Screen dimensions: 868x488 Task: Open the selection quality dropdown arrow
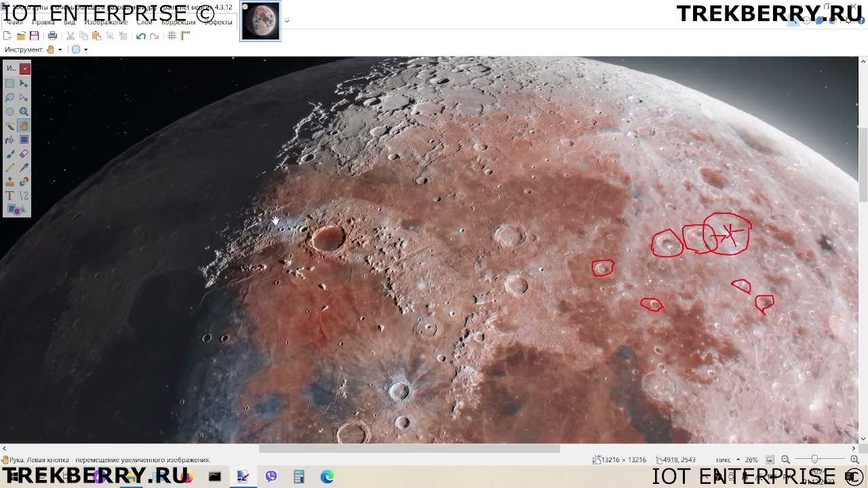point(85,49)
